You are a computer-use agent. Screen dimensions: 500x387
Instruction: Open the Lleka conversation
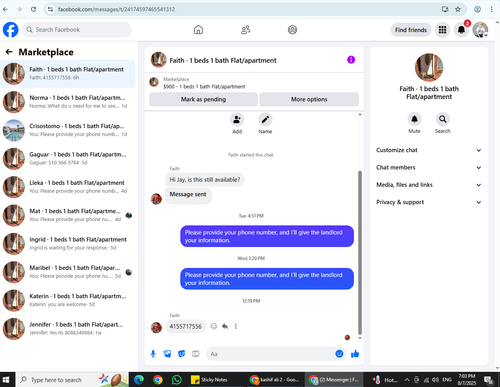click(68, 187)
